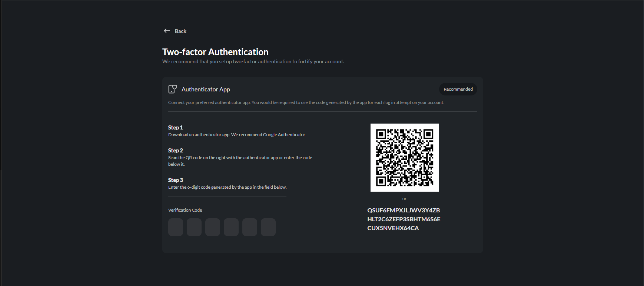Click 'Connect your preferred authenticator app' description
Viewport: 644px width, 286px height.
tap(306, 102)
